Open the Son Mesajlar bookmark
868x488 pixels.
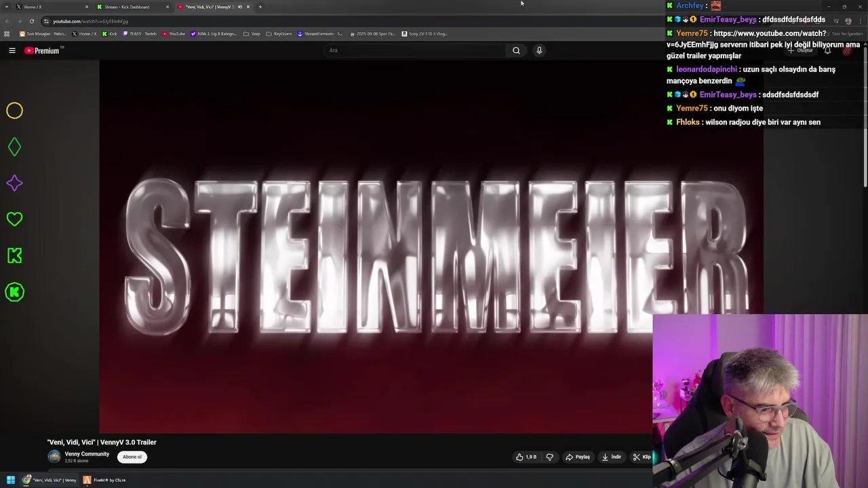coord(43,33)
